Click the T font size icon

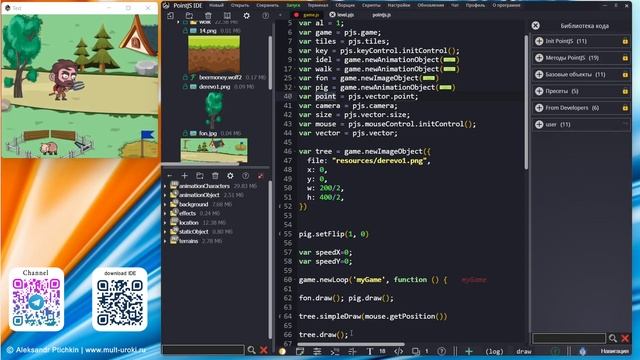370,351
